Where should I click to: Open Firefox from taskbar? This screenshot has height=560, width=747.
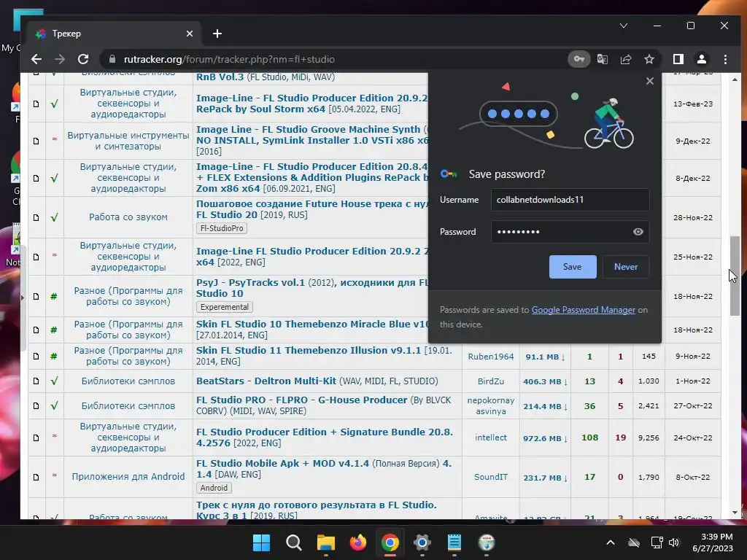coord(357,542)
